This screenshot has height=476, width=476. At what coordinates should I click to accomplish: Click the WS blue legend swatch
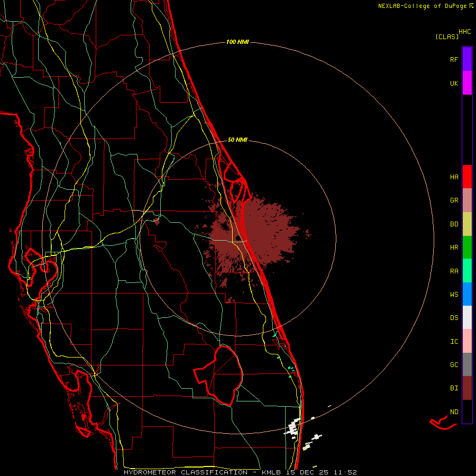coord(467,294)
